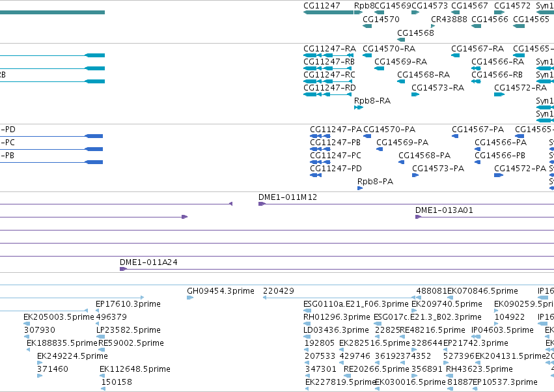Click transcript CG11247-RB

point(329,61)
